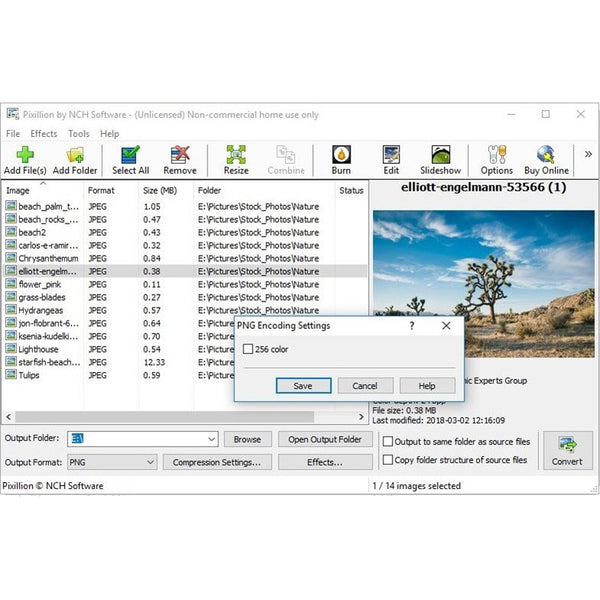The image size is (600, 600).
Task: Sort by the Folder column header
Action: click(264, 190)
